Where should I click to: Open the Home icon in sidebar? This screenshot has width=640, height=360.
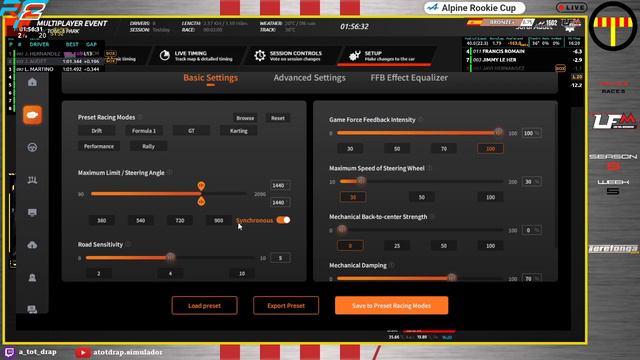(x=32, y=82)
